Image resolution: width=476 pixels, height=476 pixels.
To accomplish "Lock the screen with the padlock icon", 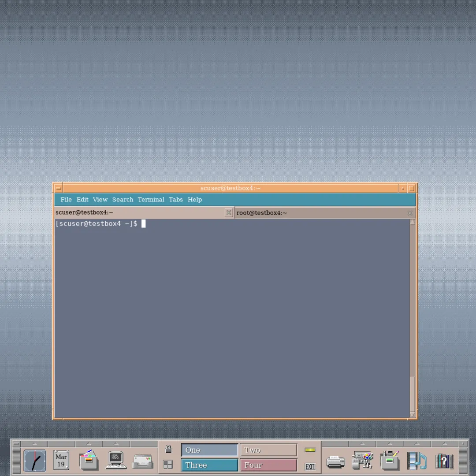I will tap(168, 449).
